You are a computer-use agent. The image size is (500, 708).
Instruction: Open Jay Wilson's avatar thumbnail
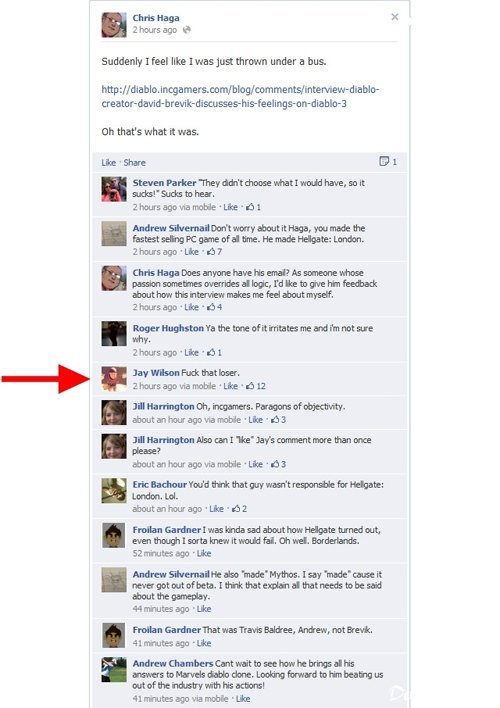point(114,379)
